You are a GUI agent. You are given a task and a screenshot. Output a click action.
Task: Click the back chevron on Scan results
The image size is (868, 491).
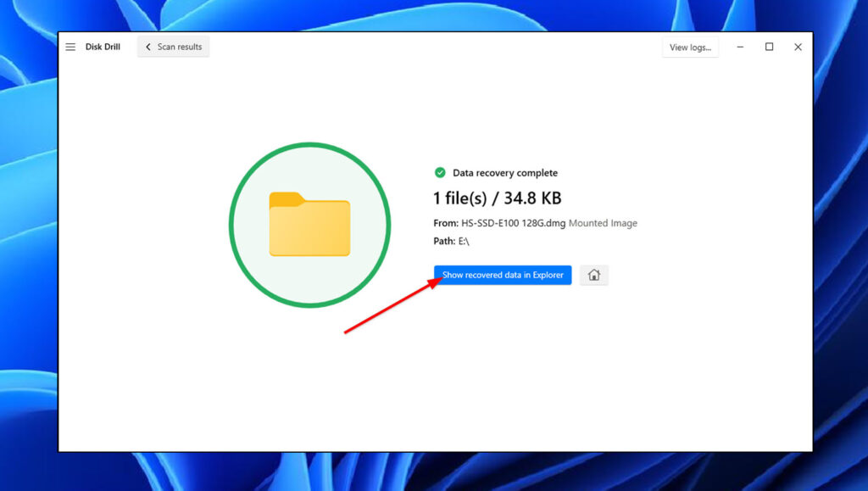click(x=148, y=47)
